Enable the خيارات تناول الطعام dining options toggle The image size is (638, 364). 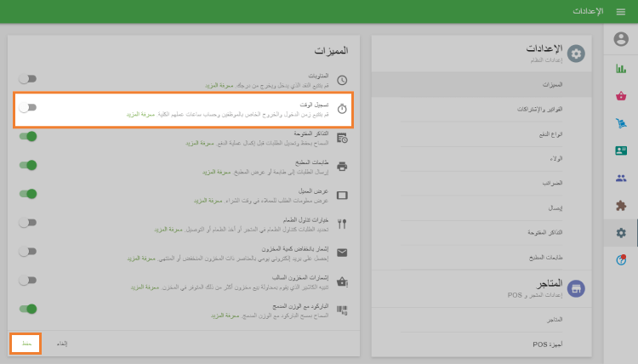click(28, 223)
